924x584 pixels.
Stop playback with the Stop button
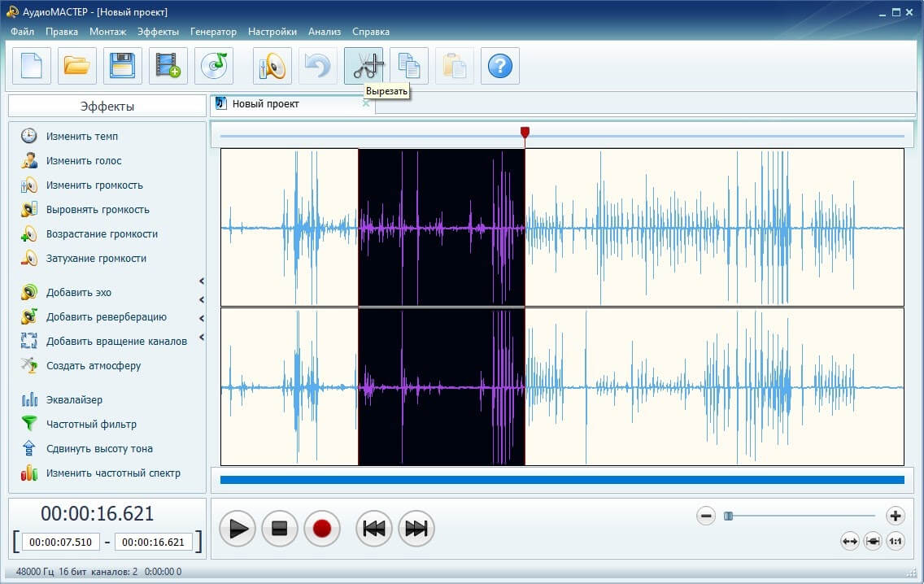pyautogui.click(x=280, y=530)
